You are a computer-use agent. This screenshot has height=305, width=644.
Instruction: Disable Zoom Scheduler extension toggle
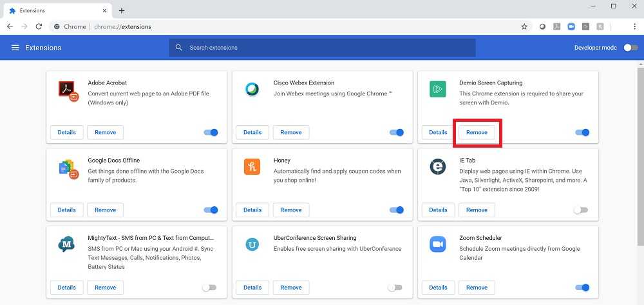582,288
